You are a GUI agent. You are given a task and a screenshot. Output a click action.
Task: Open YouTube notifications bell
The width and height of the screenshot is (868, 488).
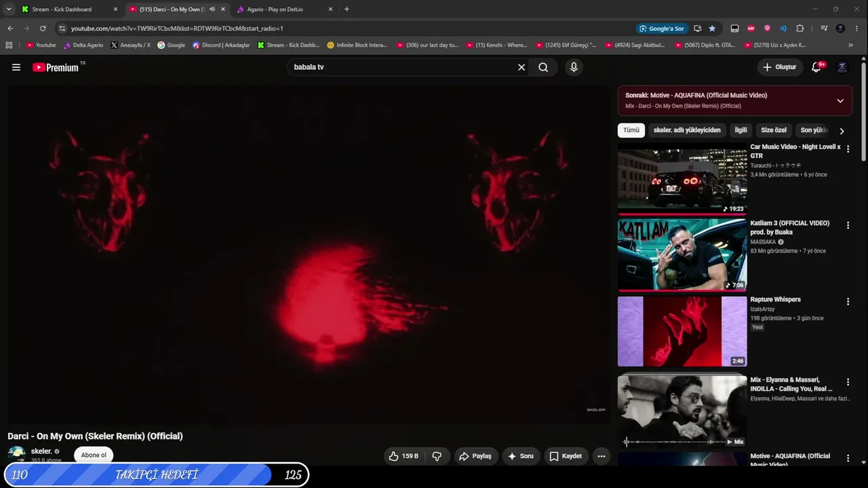pyautogui.click(x=817, y=67)
